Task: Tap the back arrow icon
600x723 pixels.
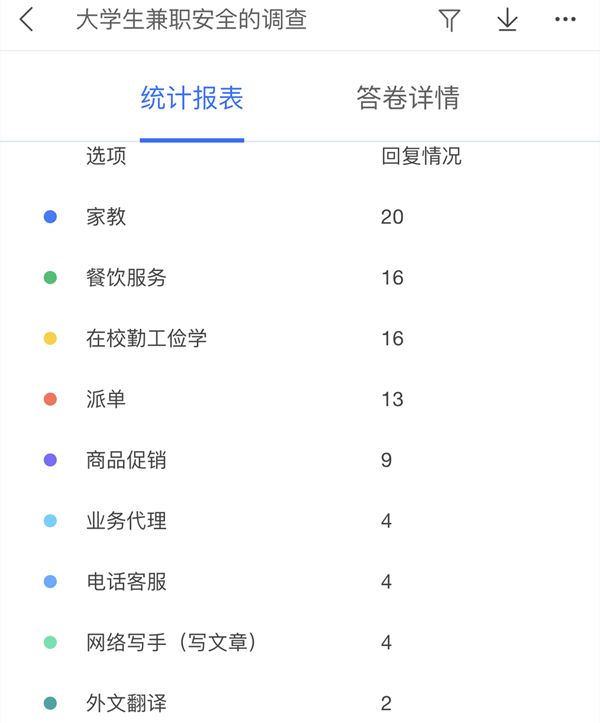Action: (x=27, y=20)
